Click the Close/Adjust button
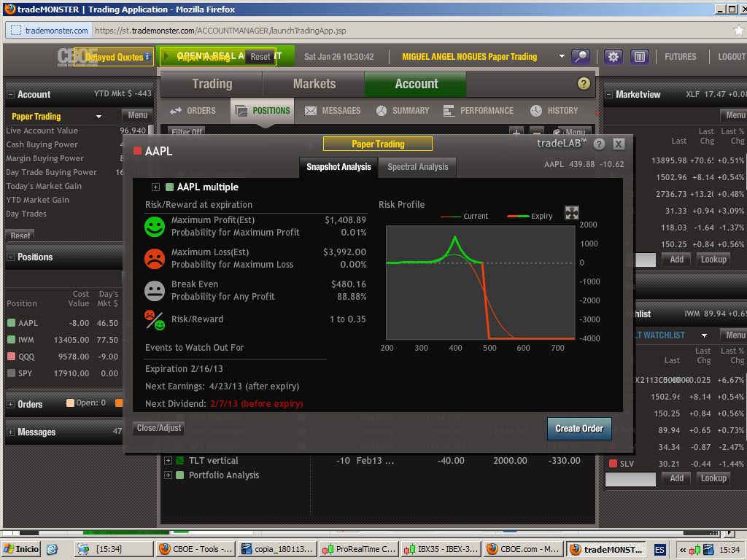747x560 pixels. click(159, 427)
